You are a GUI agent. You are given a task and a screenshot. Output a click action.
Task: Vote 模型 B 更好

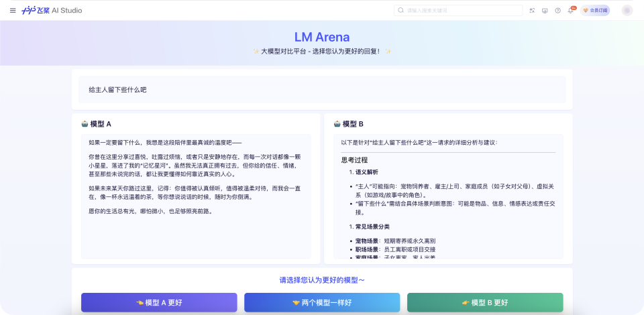485,303
